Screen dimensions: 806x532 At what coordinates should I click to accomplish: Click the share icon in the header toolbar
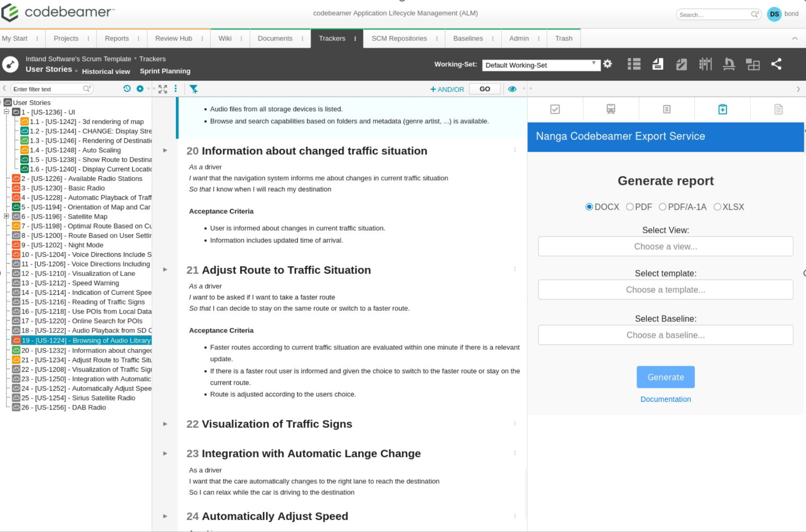click(777, 64)
